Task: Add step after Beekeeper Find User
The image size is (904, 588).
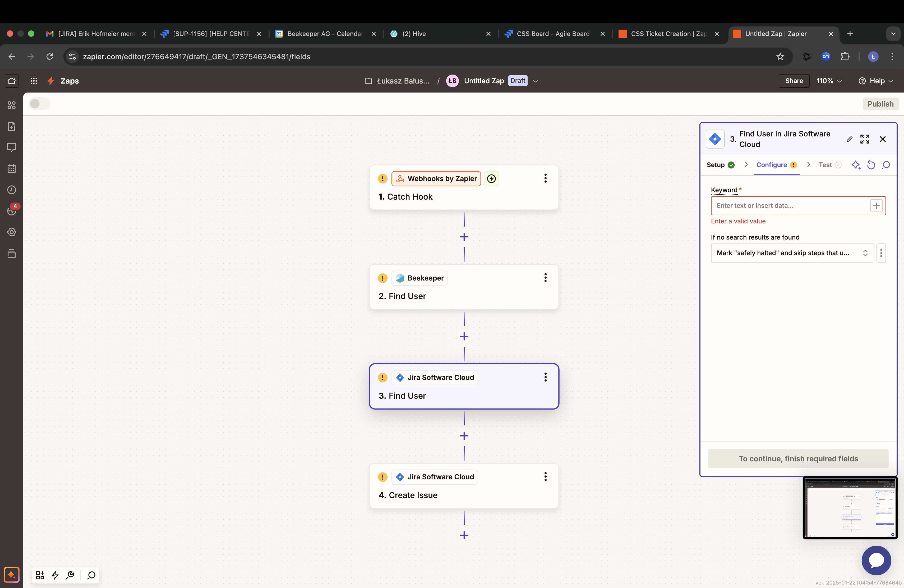Action: [x=464, y=337]
